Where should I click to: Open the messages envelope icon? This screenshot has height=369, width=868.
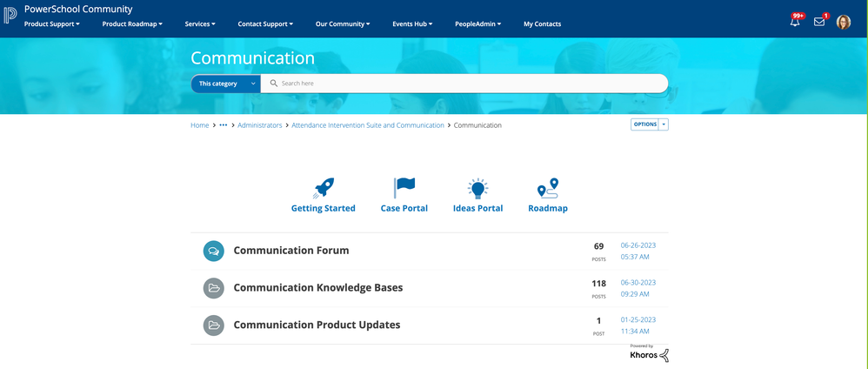pyautogui.click(x=819, y=22)
